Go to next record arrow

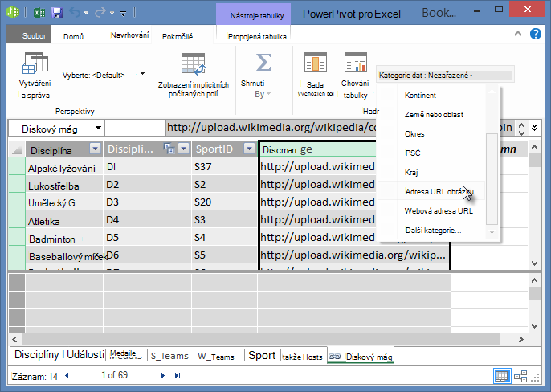163,375
